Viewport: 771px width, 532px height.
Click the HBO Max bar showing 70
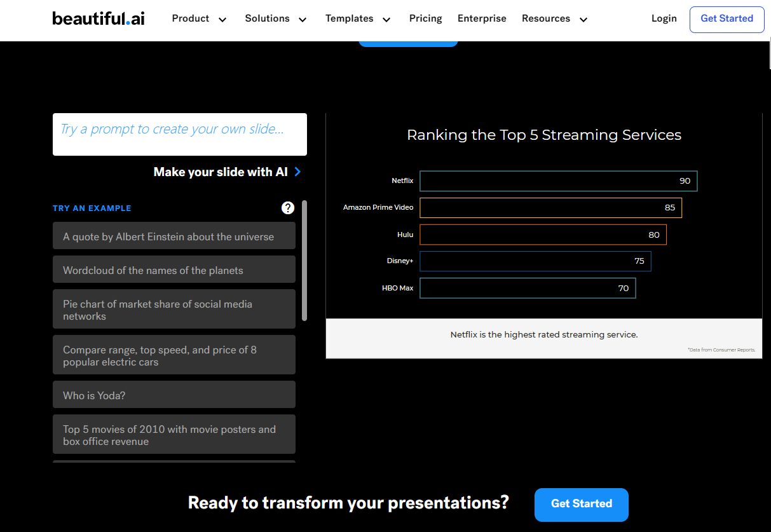[528, 288]
